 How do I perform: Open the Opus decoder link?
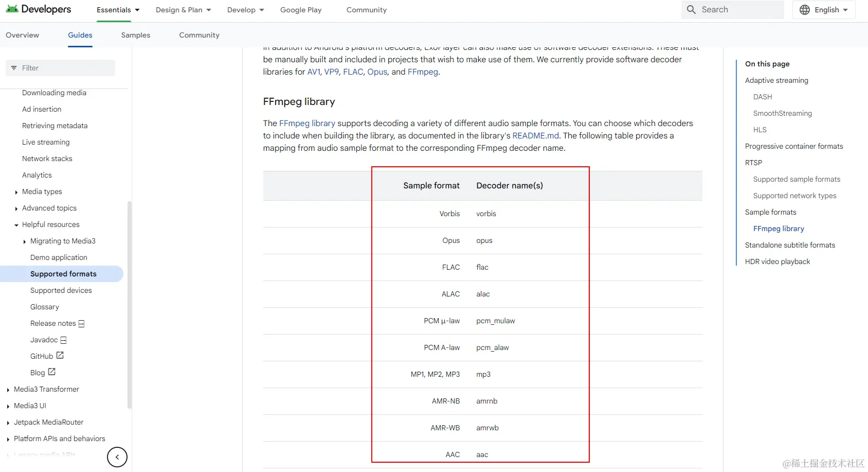[377, 72]
